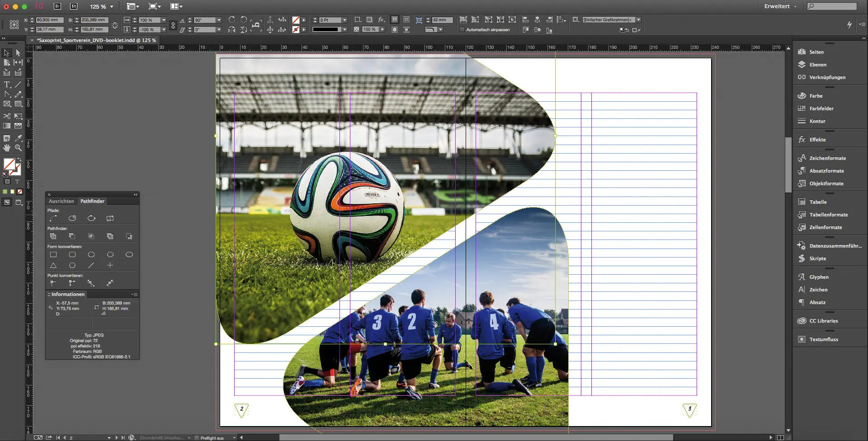
Task: Toggle the constrain scale proportions chain link
Action: pos(173,25)
